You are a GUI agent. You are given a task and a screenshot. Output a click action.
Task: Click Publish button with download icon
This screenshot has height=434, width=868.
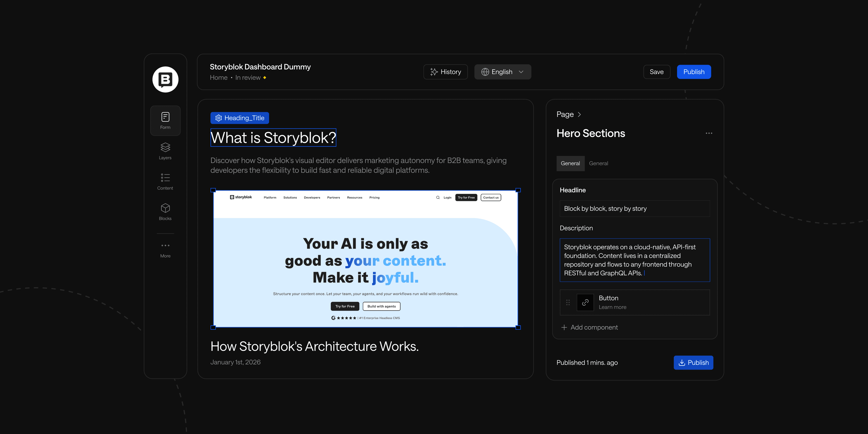693,363
